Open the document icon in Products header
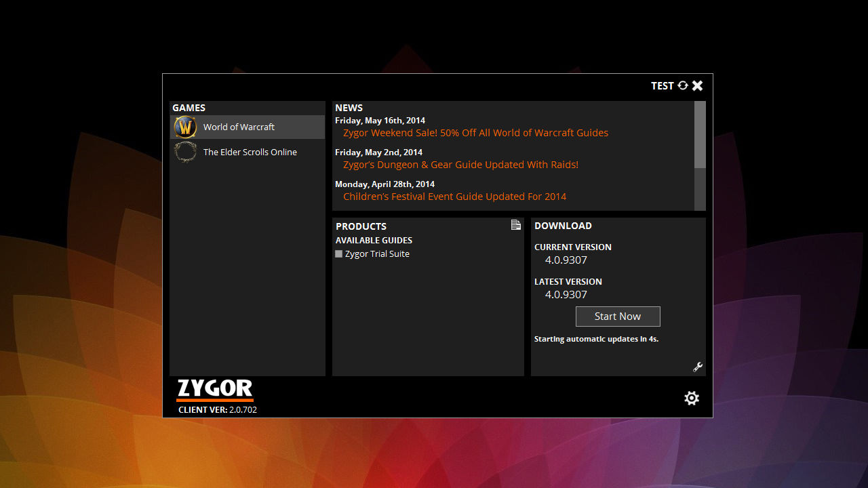The image size is (868, 488). [516, 225]
